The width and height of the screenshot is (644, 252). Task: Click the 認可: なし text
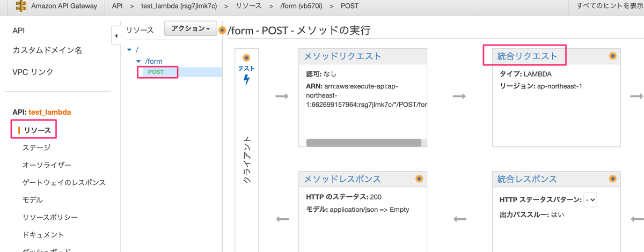[321, 73]
